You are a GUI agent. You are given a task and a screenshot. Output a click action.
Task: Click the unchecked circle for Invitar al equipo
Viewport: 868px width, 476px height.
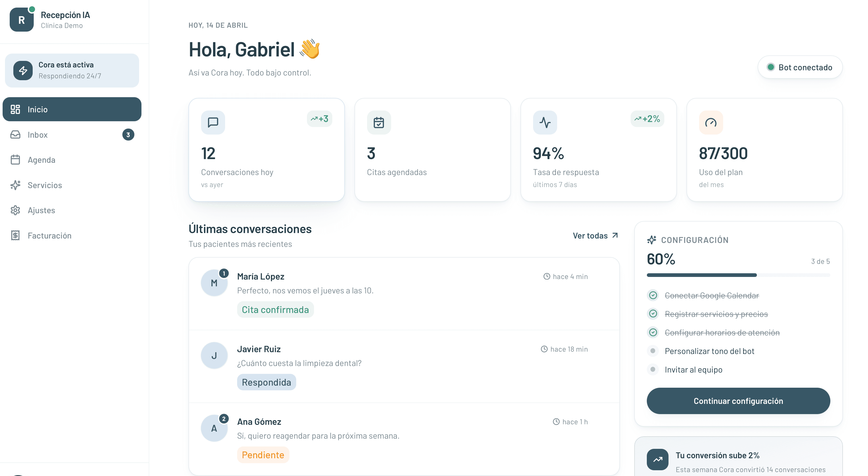(x=653, y=370)
